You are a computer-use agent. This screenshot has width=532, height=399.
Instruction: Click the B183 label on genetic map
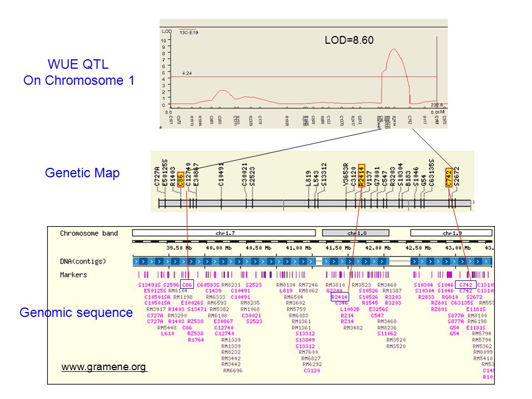pos(408,178)
